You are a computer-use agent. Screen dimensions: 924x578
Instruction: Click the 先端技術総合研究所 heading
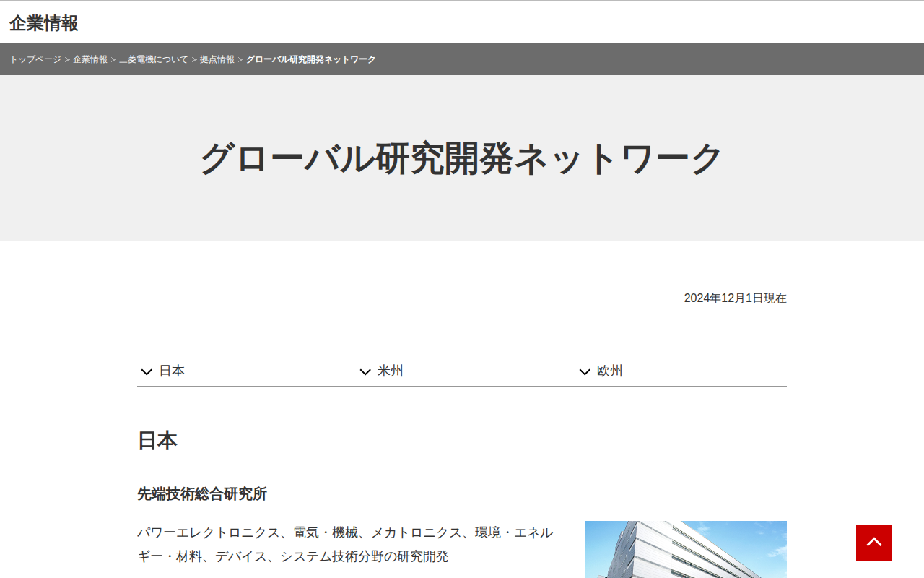(x=202, y=494)
